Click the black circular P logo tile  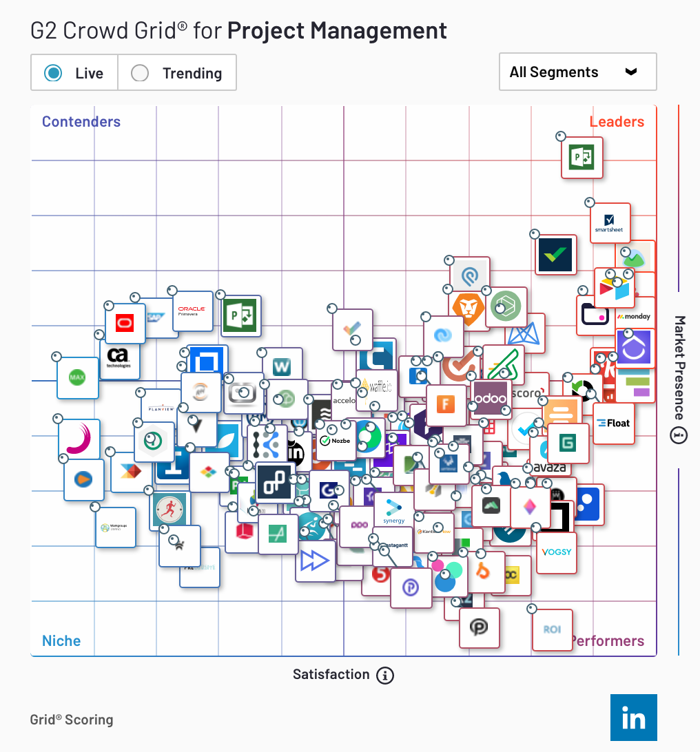click(x=479, y=627)
